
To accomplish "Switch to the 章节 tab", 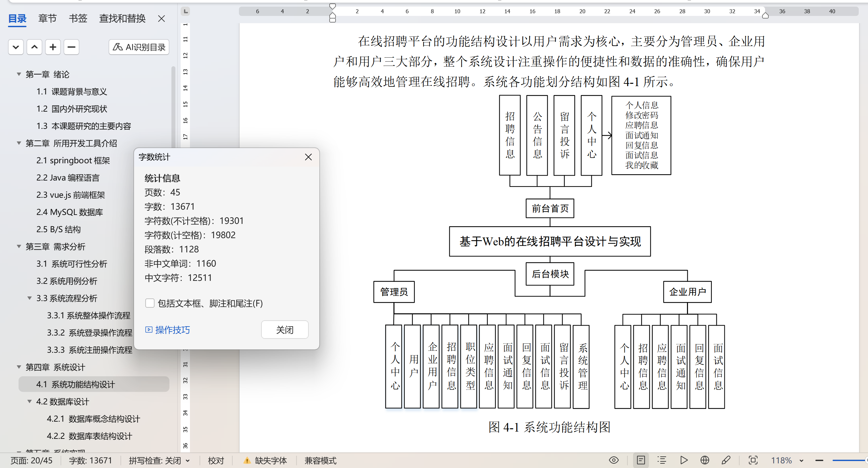I will [x=47, y=18].
